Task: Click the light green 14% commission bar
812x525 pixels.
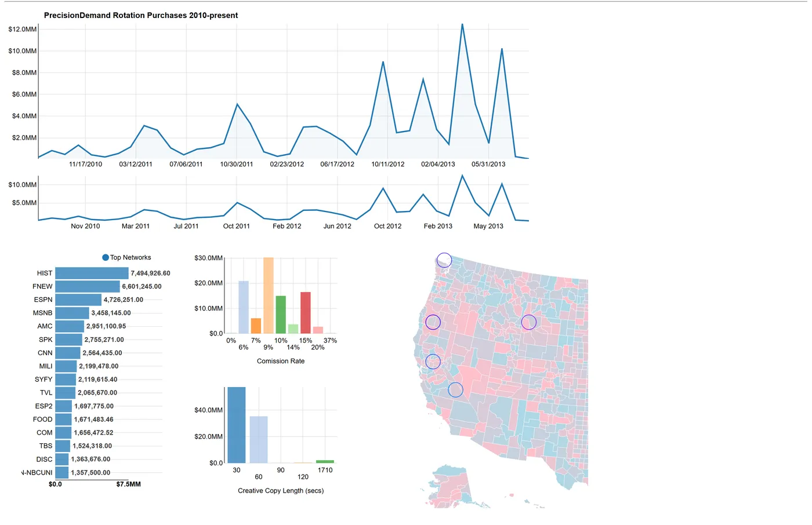Action: point(293,329)
